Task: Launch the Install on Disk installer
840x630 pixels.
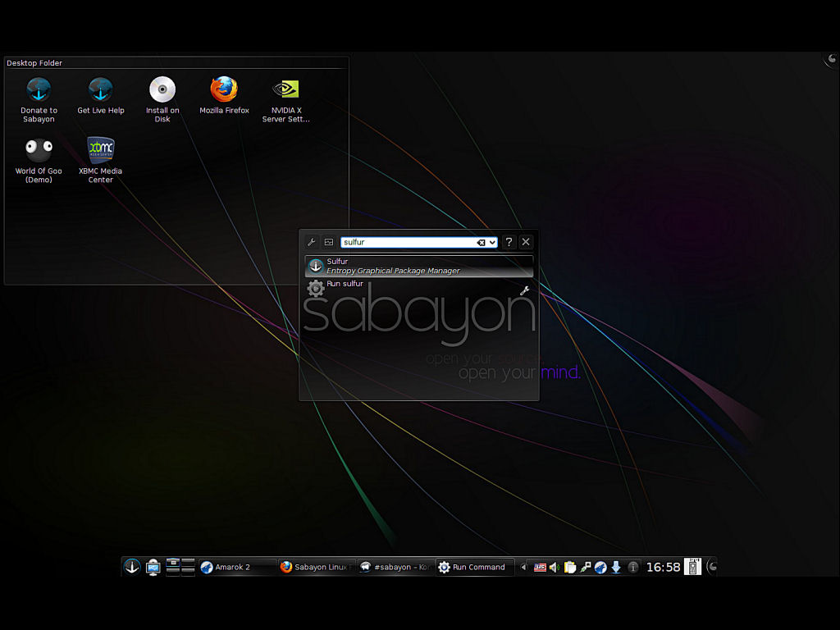Action: 162,90
